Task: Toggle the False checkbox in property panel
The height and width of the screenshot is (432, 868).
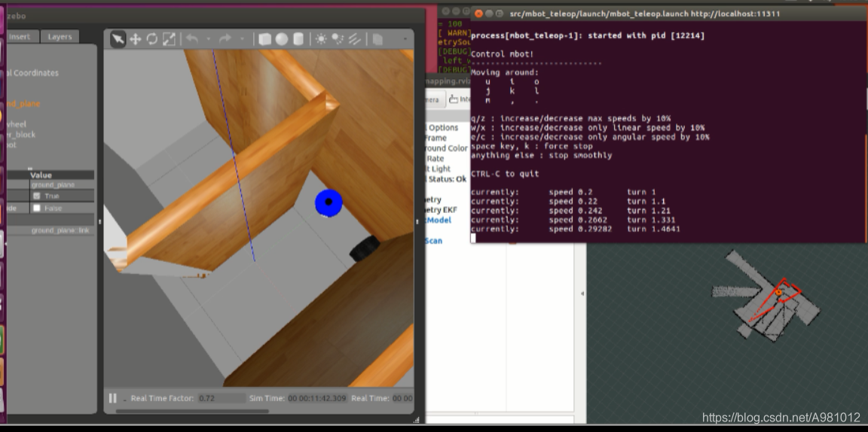Action: click(x=37, y=208)
